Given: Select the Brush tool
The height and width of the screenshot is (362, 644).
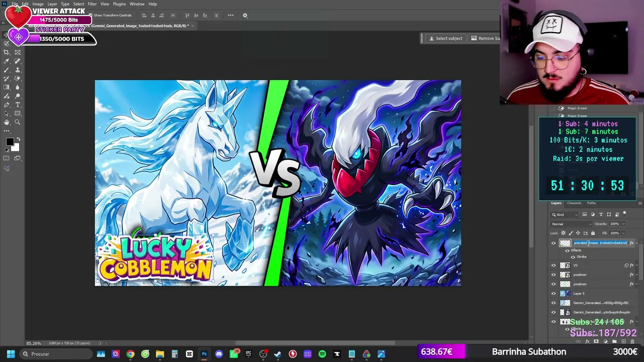Looking at the screenshot, I should tap(7, 70).
